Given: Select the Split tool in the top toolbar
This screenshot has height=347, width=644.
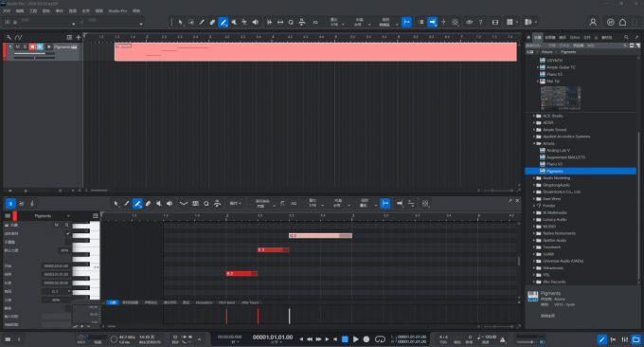Looking at the screenshot, I should 202,22.
